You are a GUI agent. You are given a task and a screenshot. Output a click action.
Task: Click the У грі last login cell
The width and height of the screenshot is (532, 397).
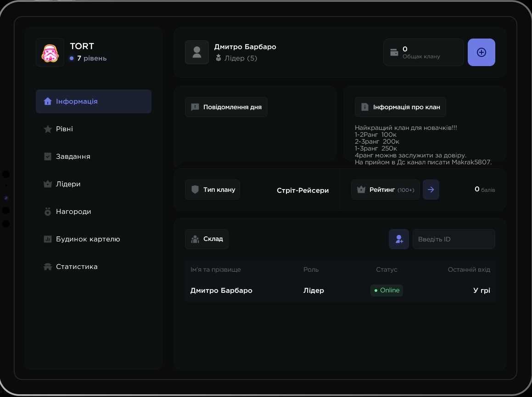point(482,291)
